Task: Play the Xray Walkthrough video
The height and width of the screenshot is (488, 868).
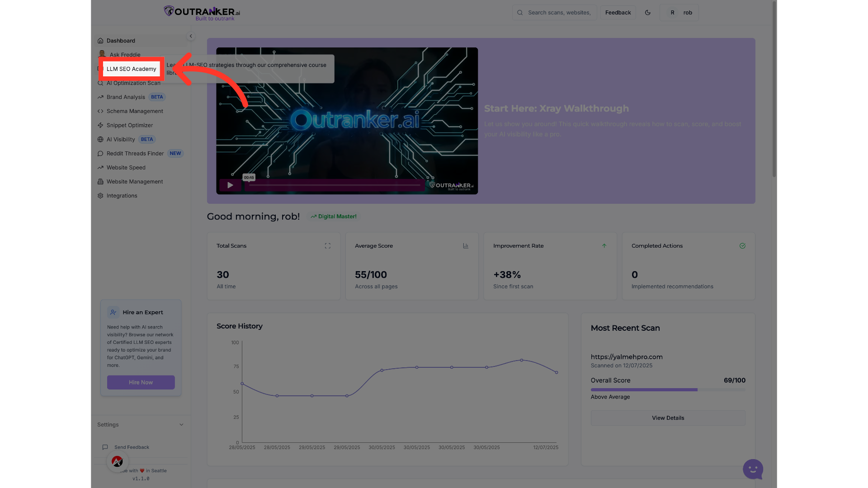Action: (230, 185)
